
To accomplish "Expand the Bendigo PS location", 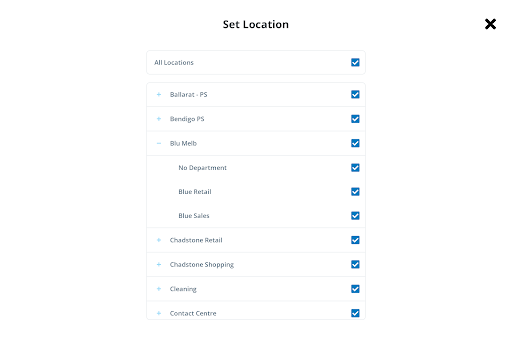I will pyautogui.click(x=159, y=119).
